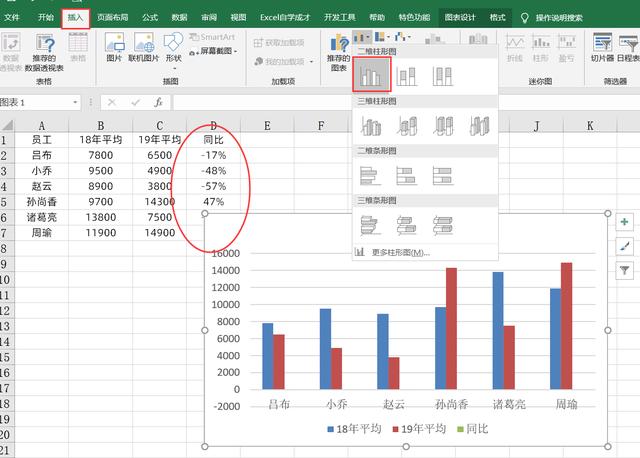Viewport: 640px width, 458px height.
Task: Switch to the Page Layout tab
Action: point(113,18)
